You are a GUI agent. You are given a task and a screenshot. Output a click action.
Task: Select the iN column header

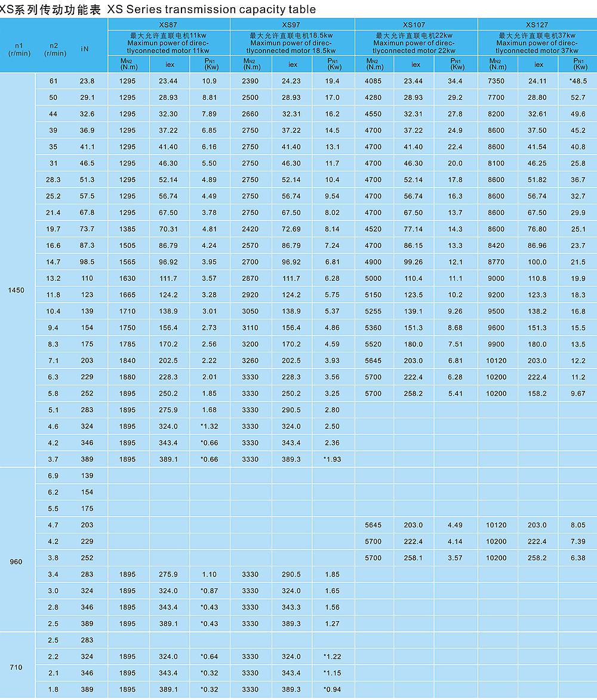click(85, 49)
